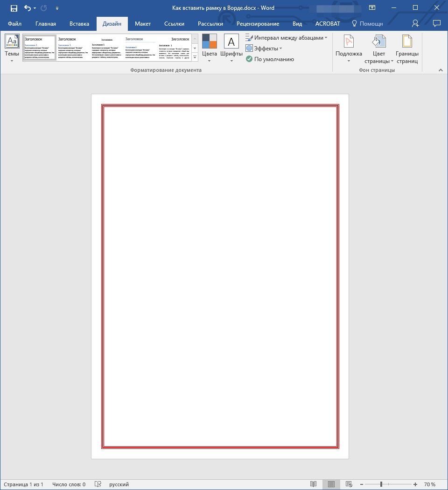Apply the centered-heading style set thumbnail
448x490 pixels.
point(106,48)
